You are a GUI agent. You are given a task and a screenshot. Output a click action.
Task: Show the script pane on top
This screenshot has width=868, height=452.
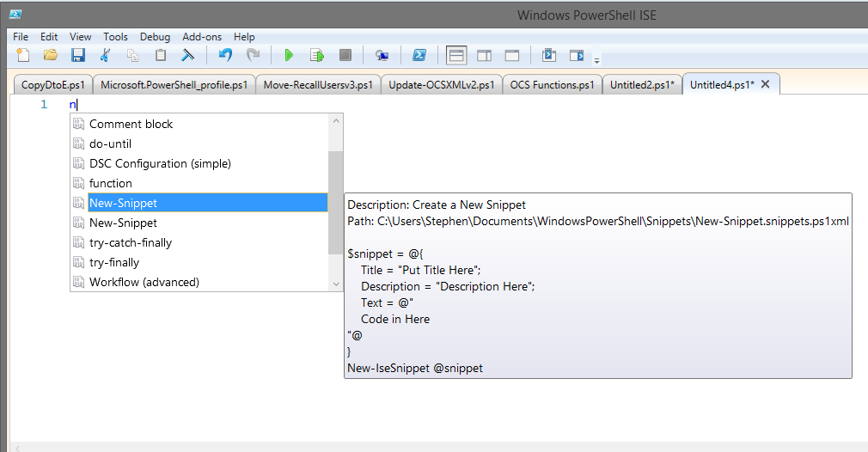click(x=456, y=55)
